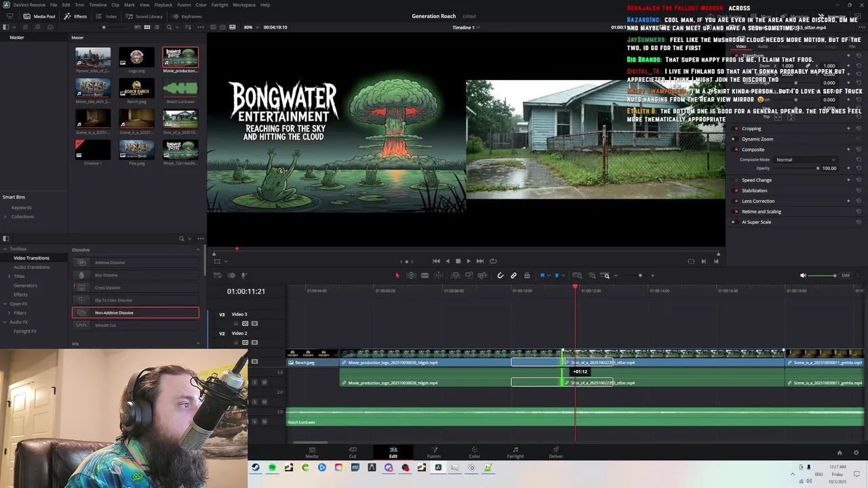Viewport: 868px width, 488px height.
Task: Switch to the Color page tab
Action: click(x=474, y=452)
